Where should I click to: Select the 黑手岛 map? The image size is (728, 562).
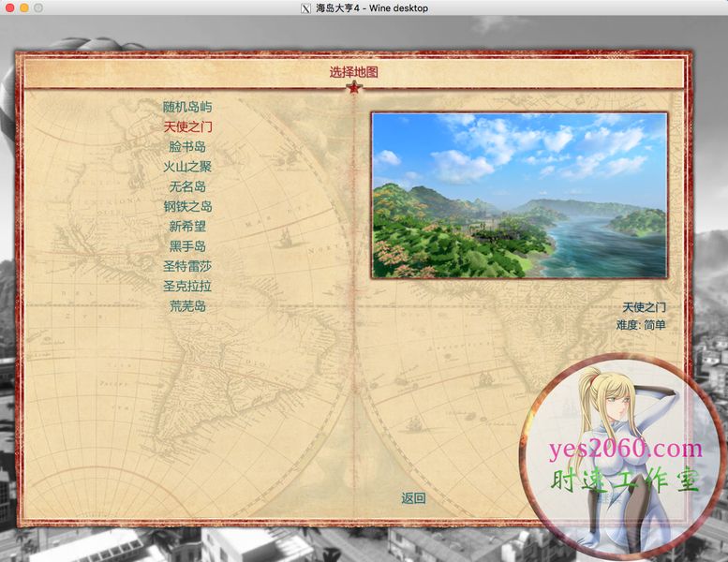(x=187, y=246)
